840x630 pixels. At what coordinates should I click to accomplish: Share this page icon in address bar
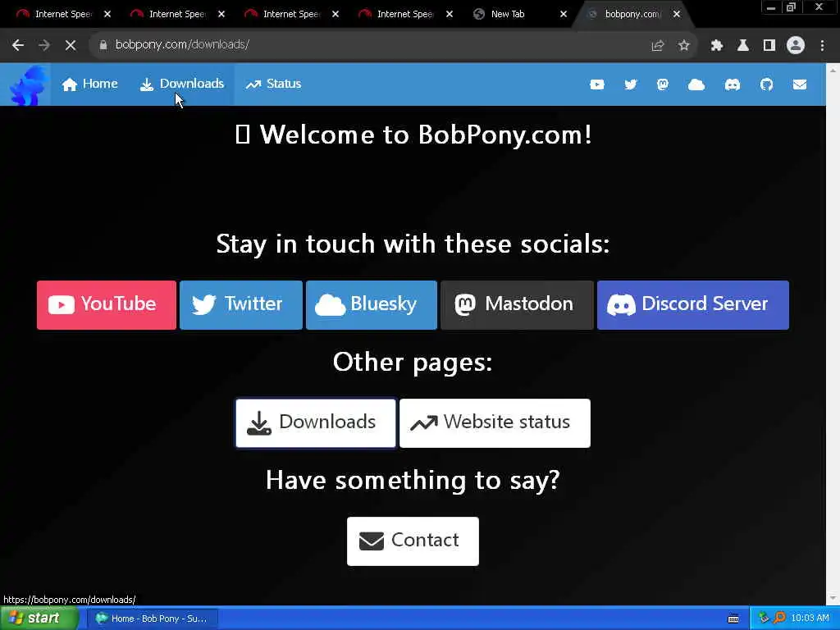pos(657,46)
